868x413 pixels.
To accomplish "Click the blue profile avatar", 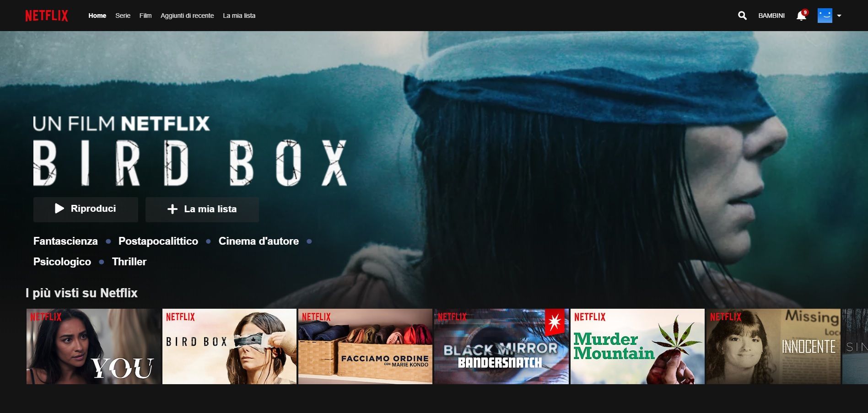I will pyautogui.click(x=825, y=16).
